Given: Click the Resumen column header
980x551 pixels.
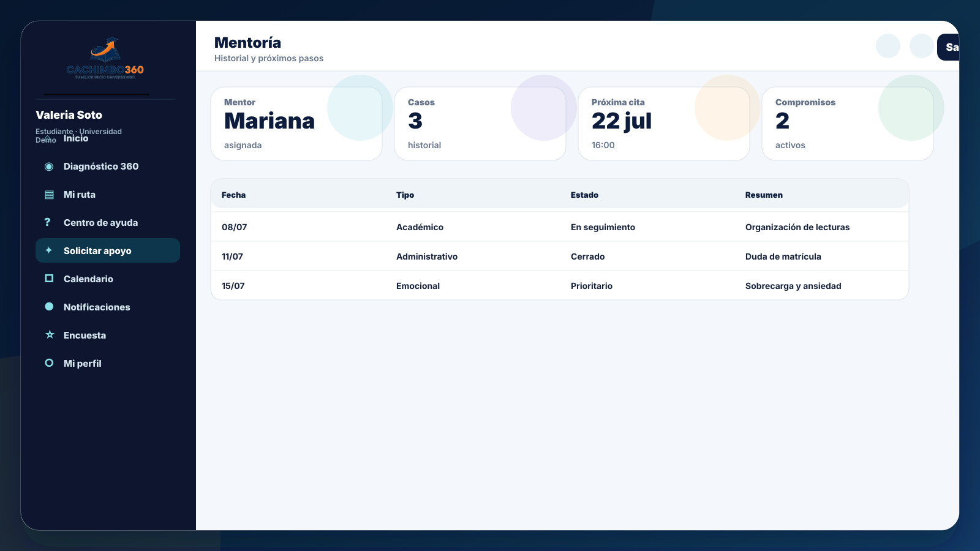Looking at the screenshot, I should [764, 195].
